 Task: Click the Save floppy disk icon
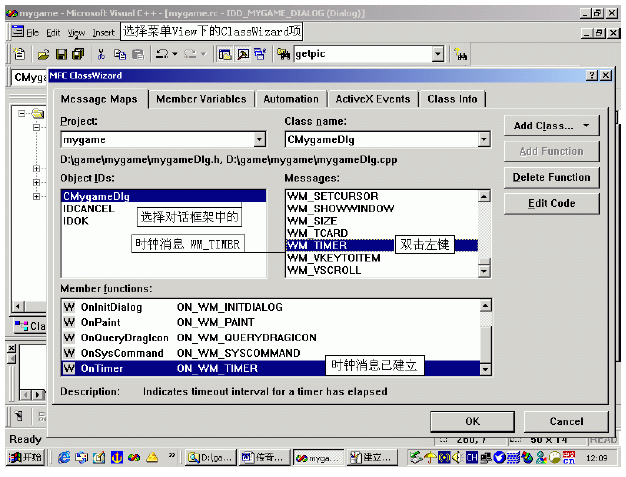61,54
